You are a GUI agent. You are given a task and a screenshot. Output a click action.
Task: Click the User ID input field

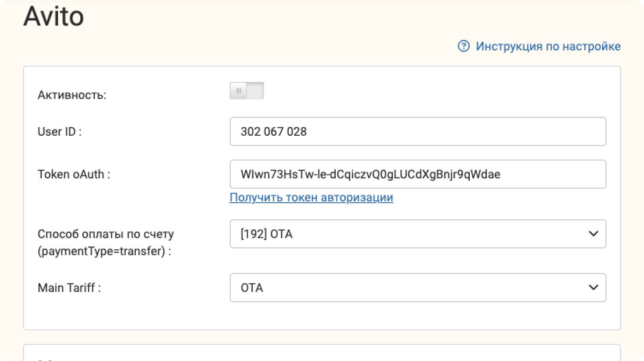[418, 131]
